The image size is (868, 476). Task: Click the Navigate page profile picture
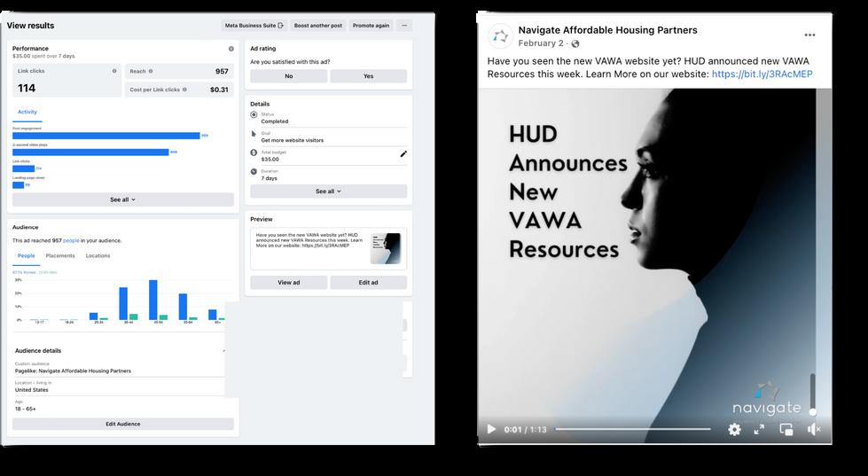click(500, 36)
